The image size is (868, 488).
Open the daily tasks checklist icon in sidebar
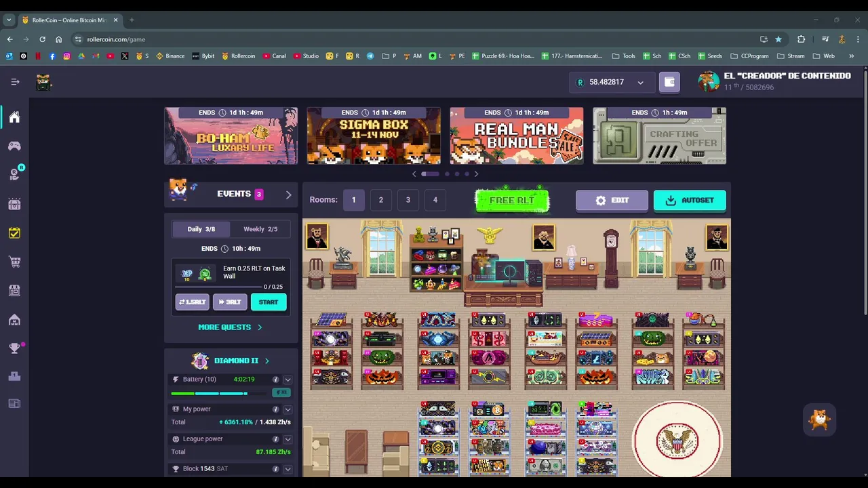pyautogui.click(x=14, y=232)
